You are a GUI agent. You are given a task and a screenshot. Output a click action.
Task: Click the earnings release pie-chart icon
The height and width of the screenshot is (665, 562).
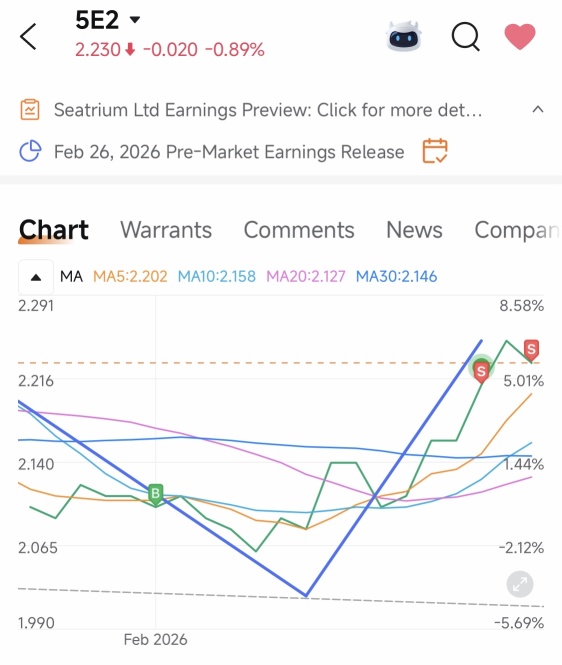(30, 151)
